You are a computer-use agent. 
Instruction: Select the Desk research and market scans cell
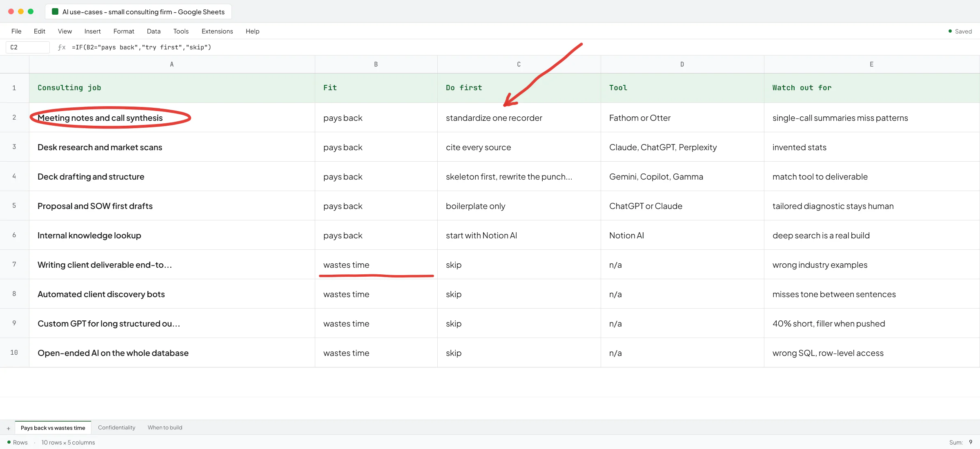click(x=172, y=147)
